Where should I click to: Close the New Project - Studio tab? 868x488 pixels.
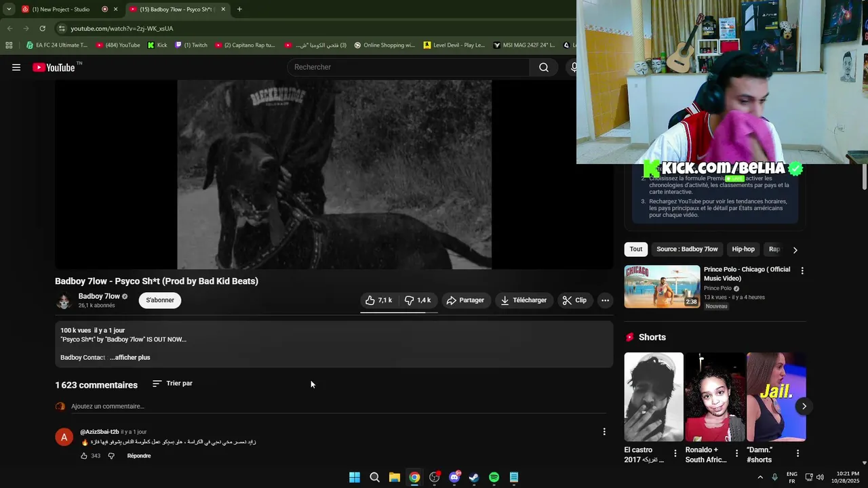point(115,9)
